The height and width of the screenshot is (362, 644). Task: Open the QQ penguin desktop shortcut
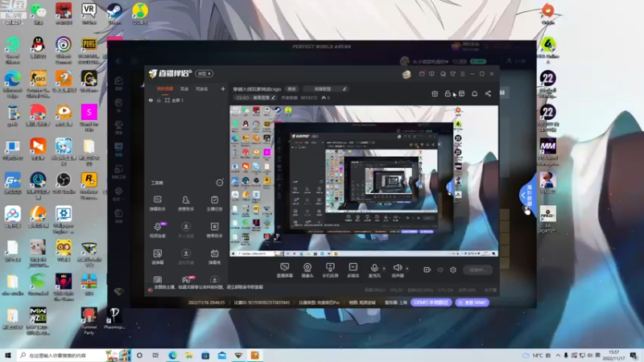click(x=38, y=47)
